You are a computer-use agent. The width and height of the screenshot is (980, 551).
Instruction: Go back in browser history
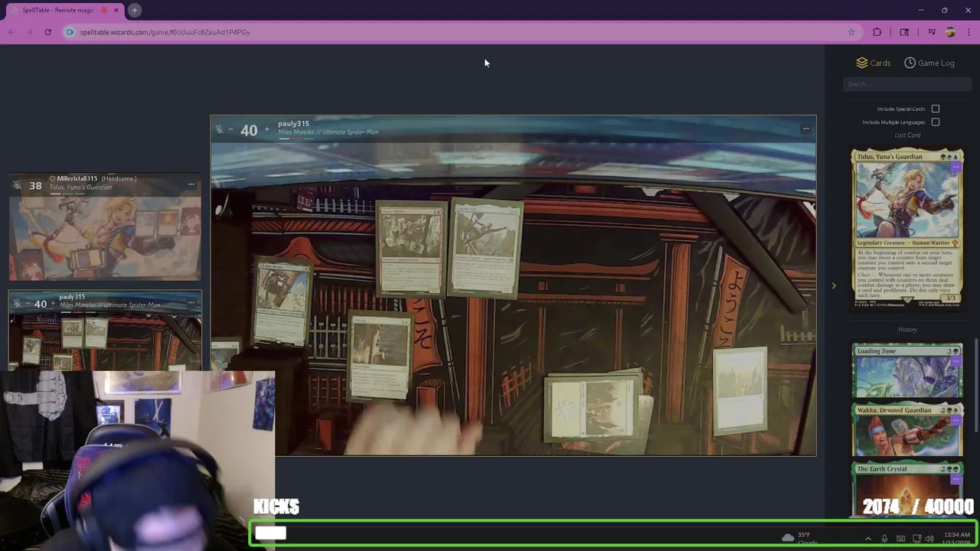point(11,32)
